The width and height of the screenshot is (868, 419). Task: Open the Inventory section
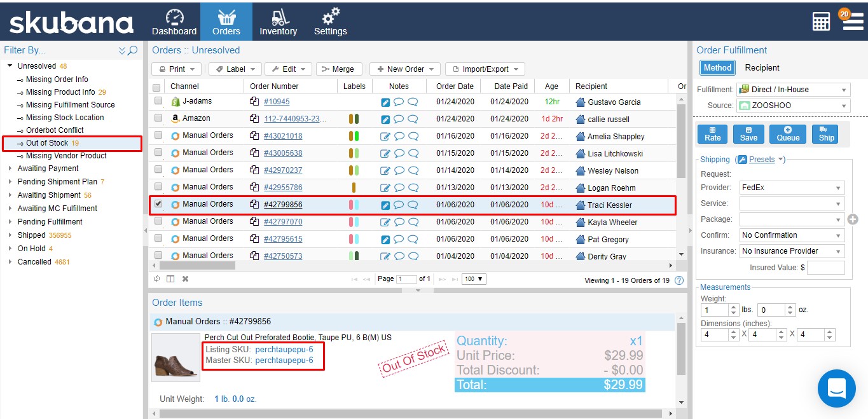point(278,22)
